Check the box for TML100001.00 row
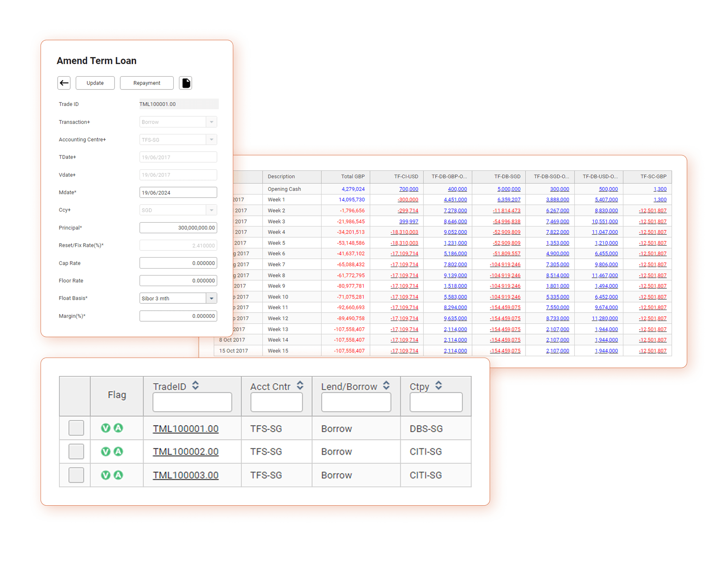Viewport: 728px width, 588px height. [76, 428]
